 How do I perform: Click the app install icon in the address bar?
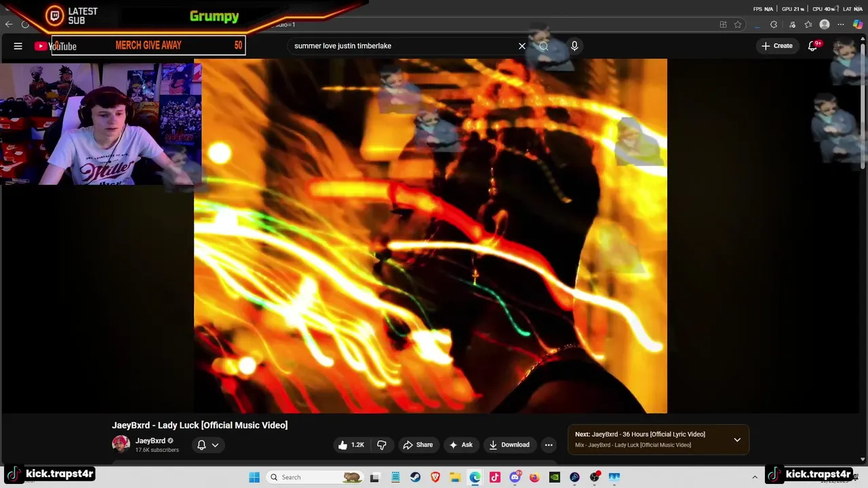click(x=723, y=24)
